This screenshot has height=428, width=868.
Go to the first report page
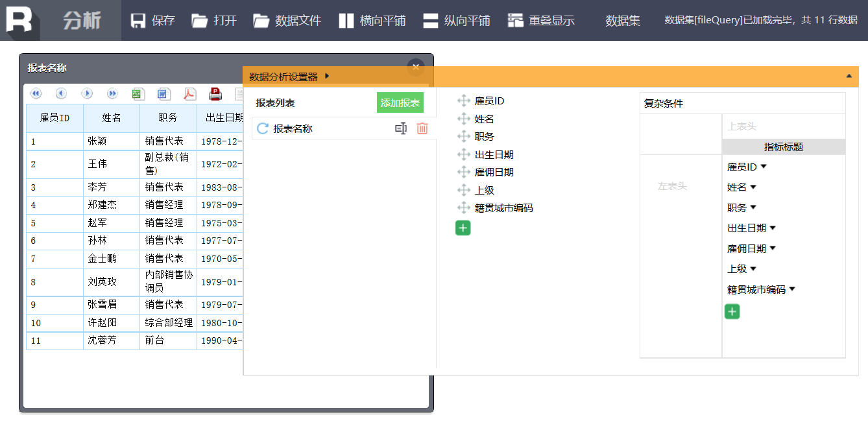(36, 94)
